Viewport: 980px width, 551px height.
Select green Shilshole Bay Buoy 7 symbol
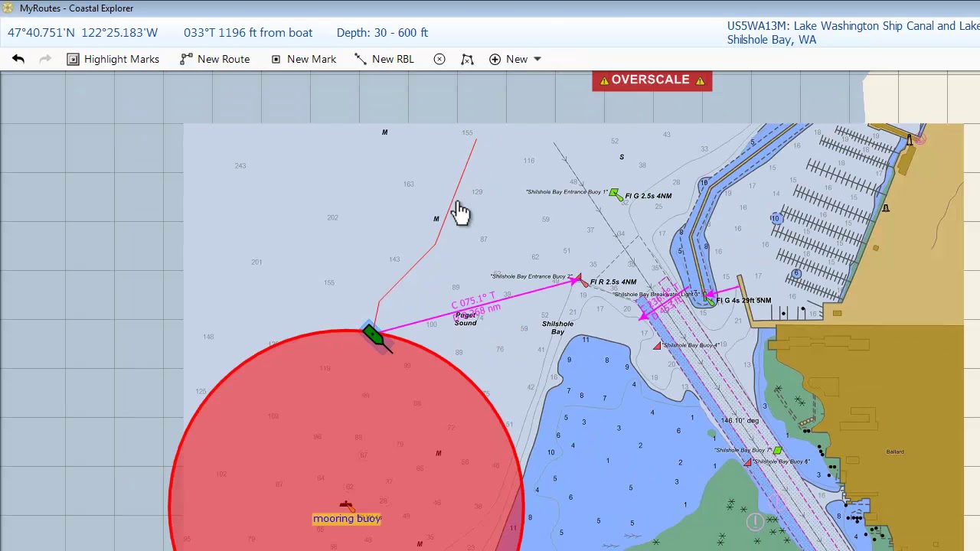[778, 451]
